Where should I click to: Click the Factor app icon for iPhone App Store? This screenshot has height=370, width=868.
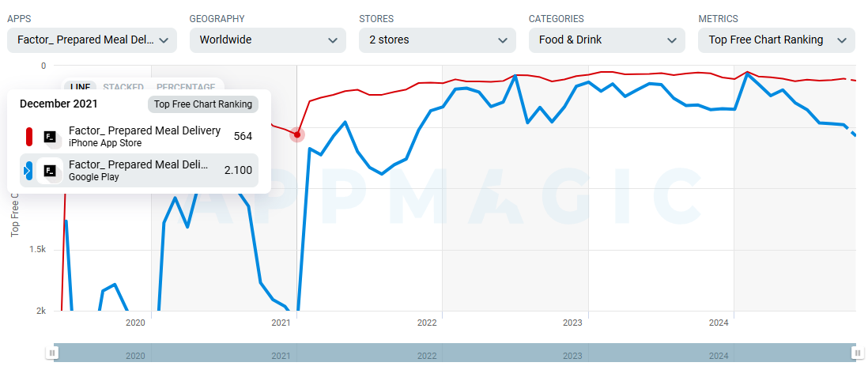click(51, 137)
